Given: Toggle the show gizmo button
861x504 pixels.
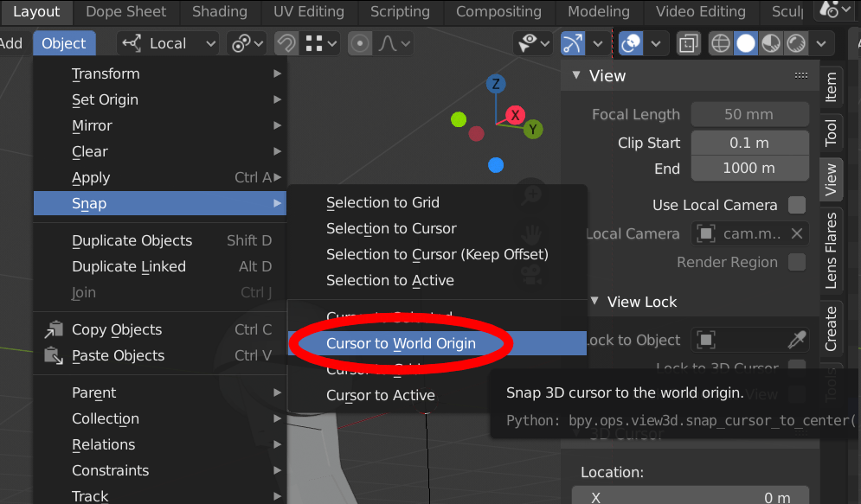Looking at the screenshot, I should (573, 43).
